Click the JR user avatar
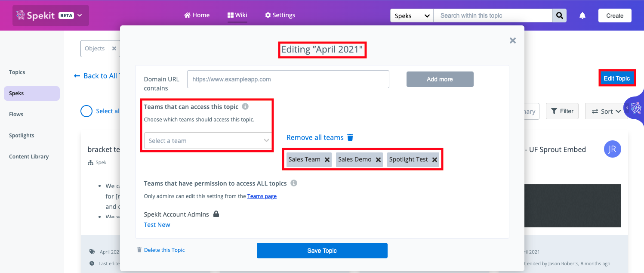 click(613, 149)
